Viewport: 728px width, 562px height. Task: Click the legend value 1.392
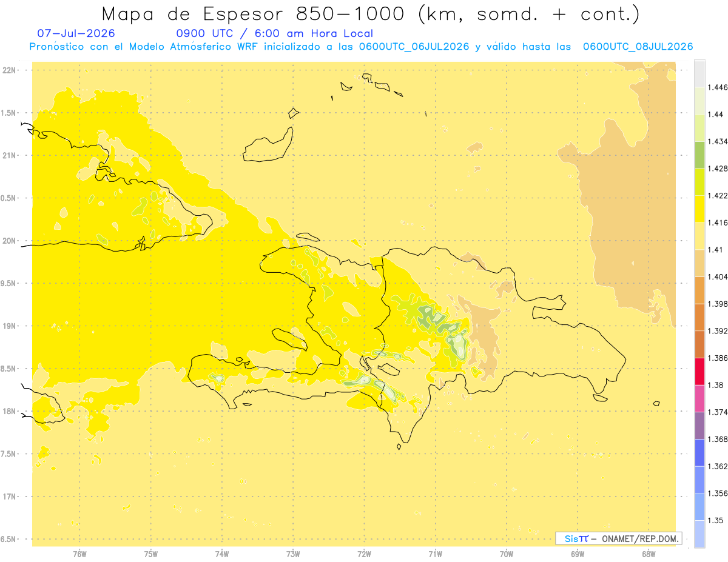pyautogui.click(x=718, y=331)
